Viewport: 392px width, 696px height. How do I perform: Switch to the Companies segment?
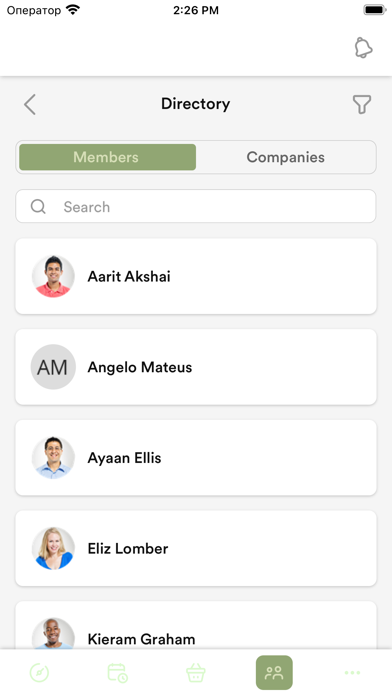285,157
